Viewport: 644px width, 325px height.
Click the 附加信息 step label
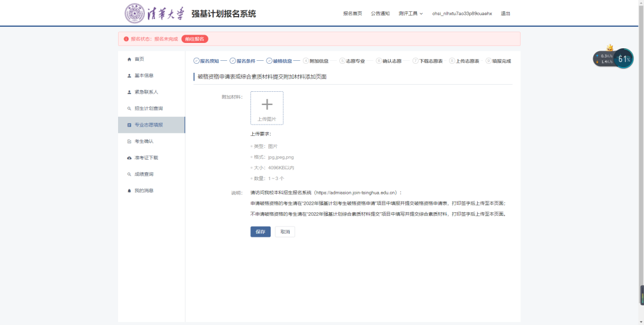point(319,61)
